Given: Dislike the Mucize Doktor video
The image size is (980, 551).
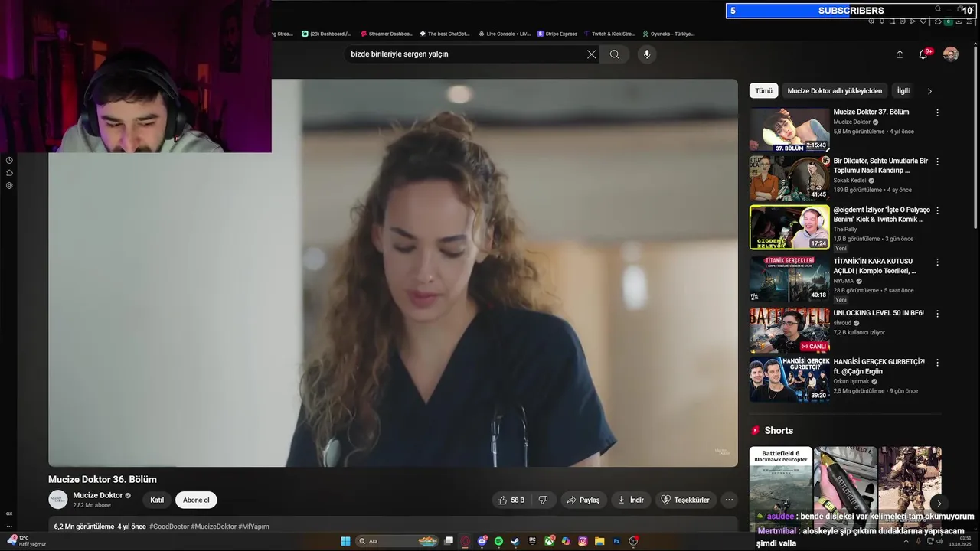Looking at the screenshot, I should tap(543, 500).
